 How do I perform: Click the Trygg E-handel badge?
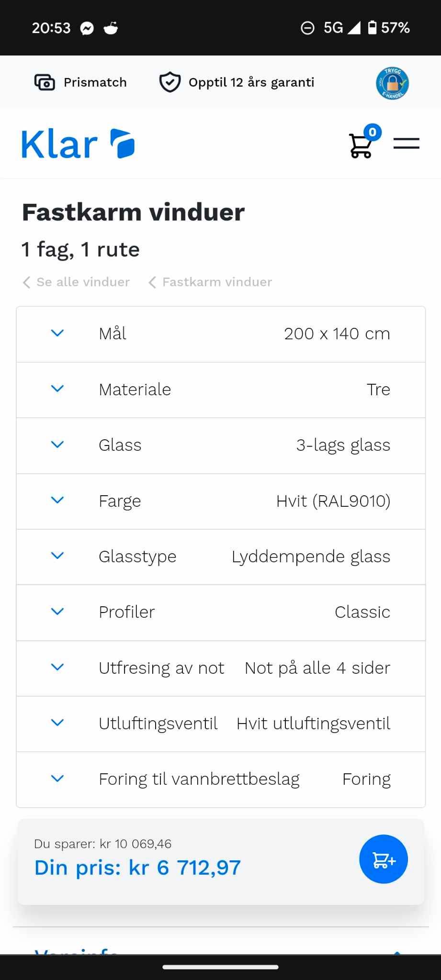point(392,82)
